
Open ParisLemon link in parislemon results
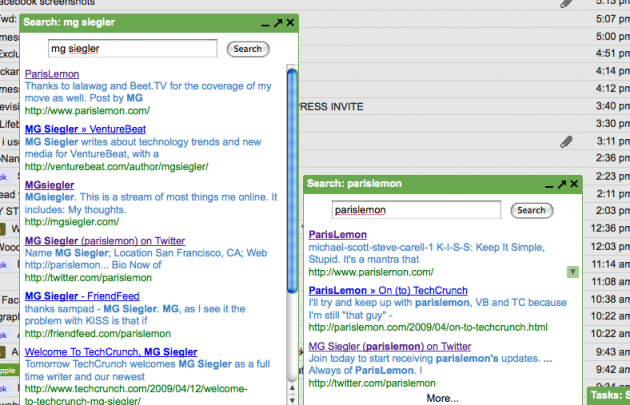tap(338, 235)
